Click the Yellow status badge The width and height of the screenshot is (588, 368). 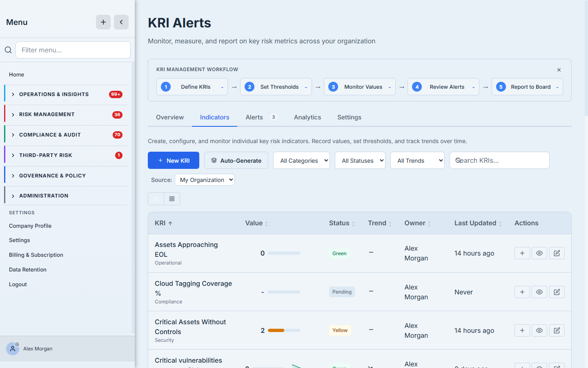click(340, 330)
